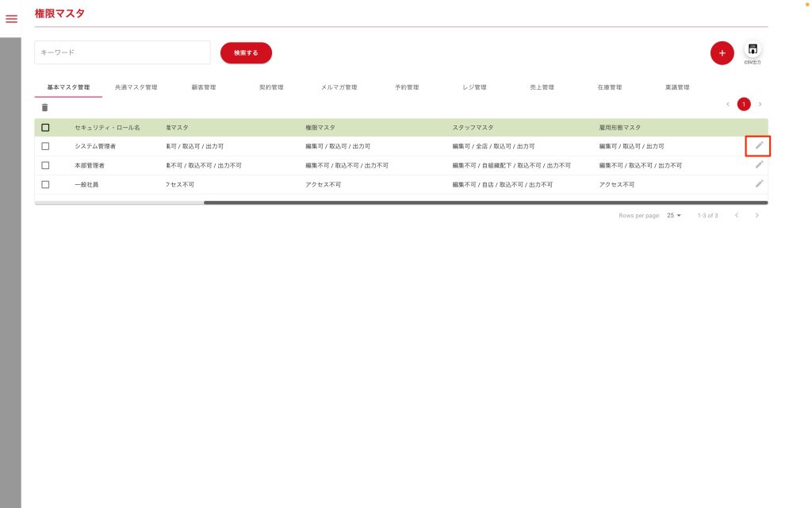Open the 売上管理 tab

click(x=542, y=87)
